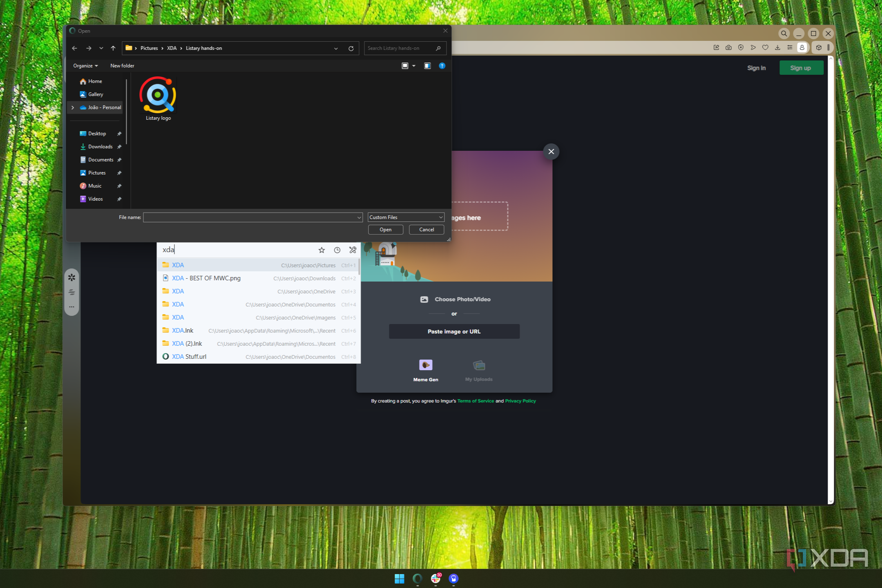
Task: Click the Forward arrow in Open dialog
Action: coord(89,48)
